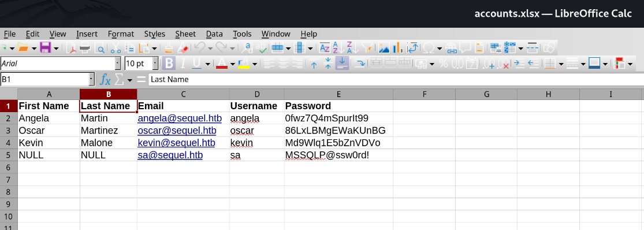This screenshot has width=644, height=230.
Task: Toggle Wrap Text button
Action: [360, 63]
